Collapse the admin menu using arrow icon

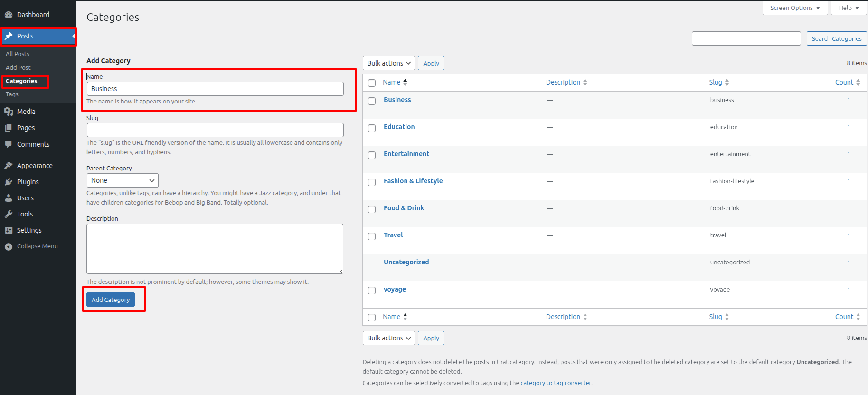coord(9,246)
